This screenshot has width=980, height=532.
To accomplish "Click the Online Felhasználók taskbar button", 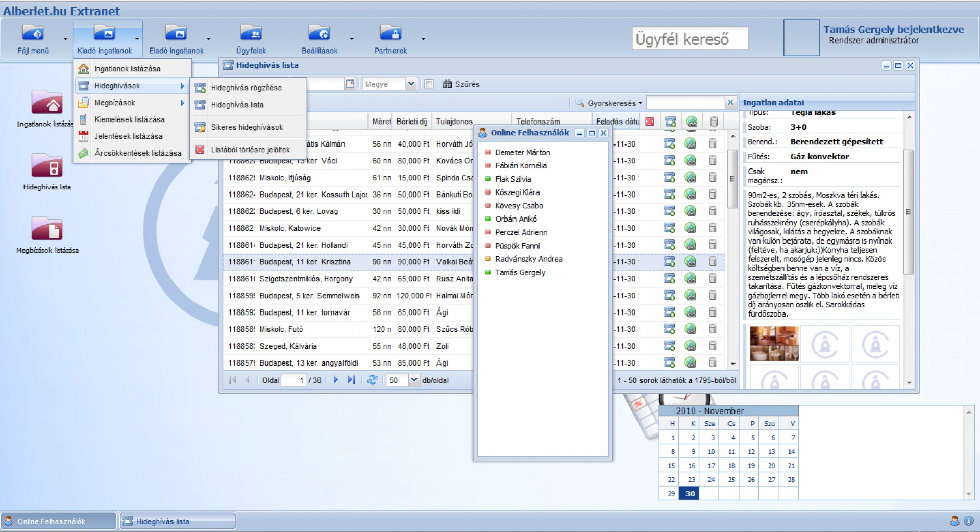I will pos(59,521).
